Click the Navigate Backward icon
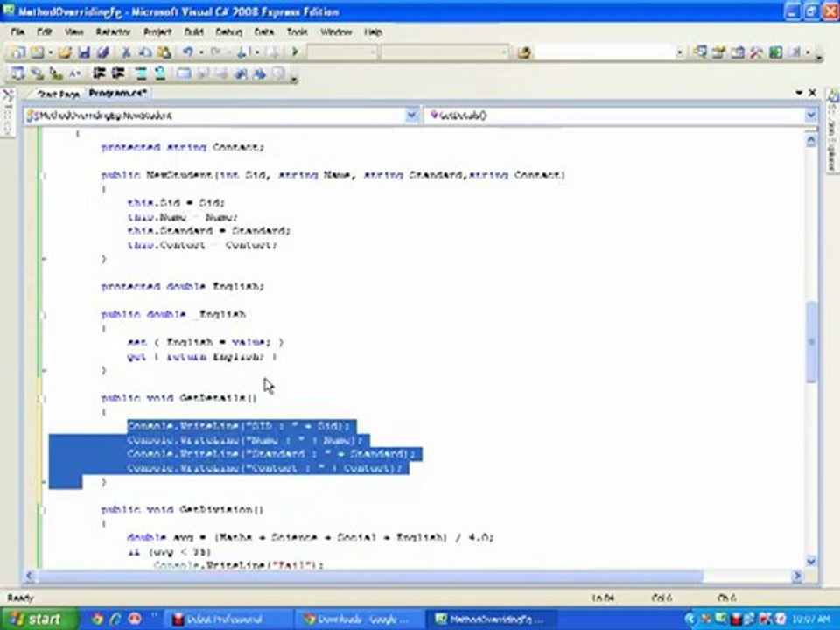This screenshot has width=840, height=630. click(x=242, y=52)
